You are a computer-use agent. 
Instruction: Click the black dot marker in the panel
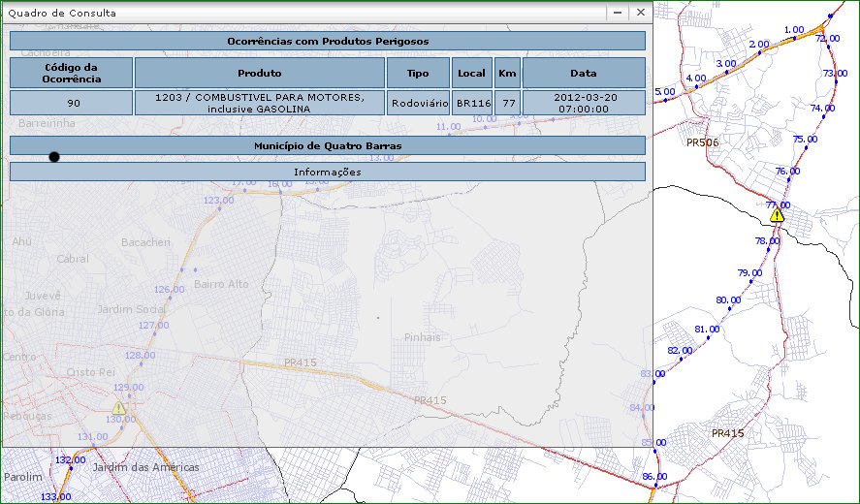point(54,157)
